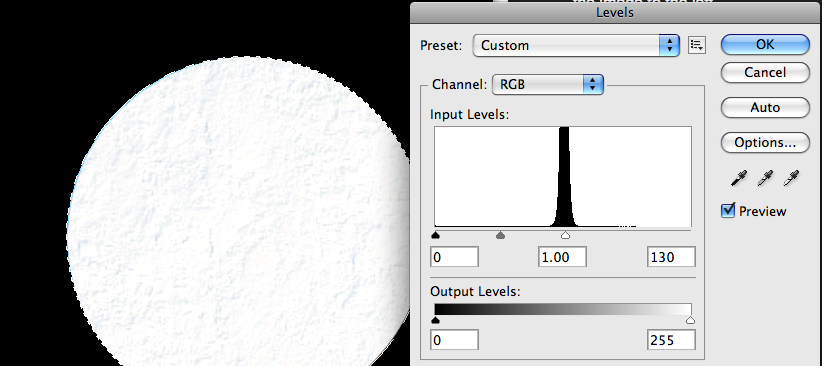
Task: Click the Cancel button
Action: [x=765, y=72]
